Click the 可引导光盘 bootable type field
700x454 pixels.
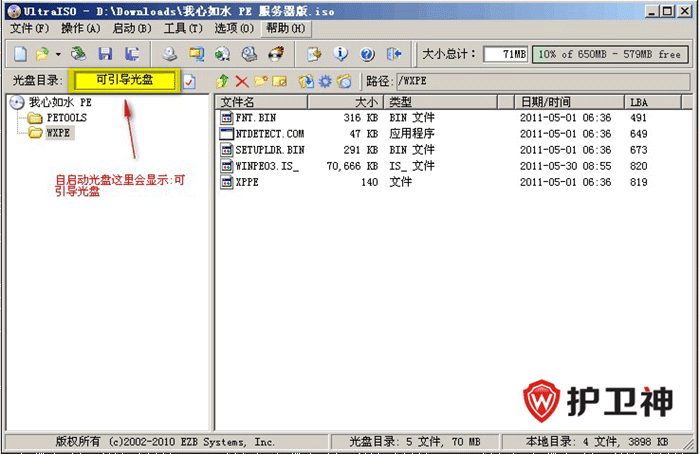[x=125, y=80]
